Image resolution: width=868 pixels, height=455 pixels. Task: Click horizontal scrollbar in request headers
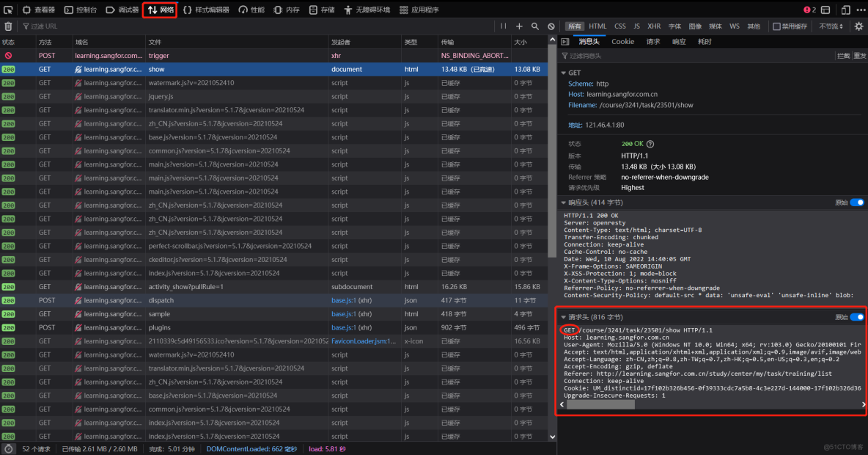click(x=600, y=404)
